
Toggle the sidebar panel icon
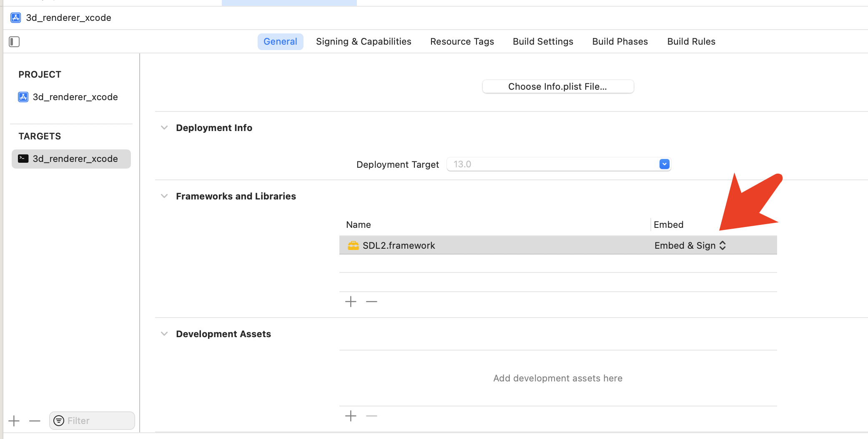[14, 42]
